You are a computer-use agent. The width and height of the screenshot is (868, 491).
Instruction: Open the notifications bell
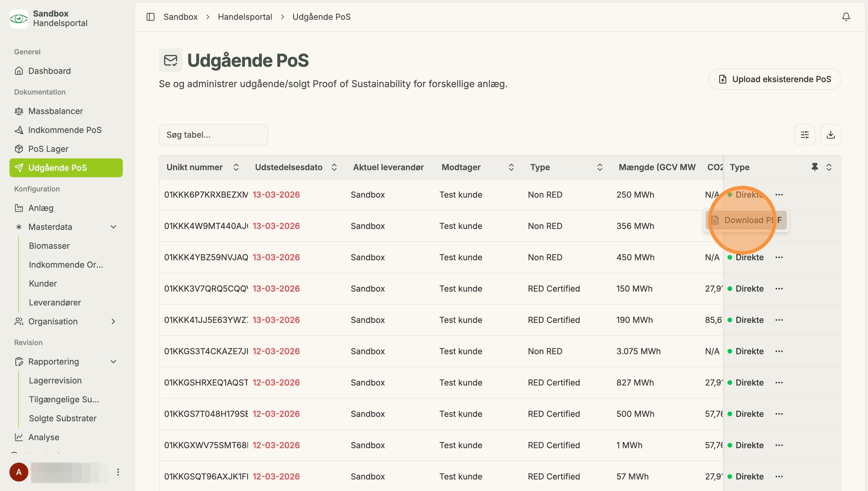click(846, 17)
